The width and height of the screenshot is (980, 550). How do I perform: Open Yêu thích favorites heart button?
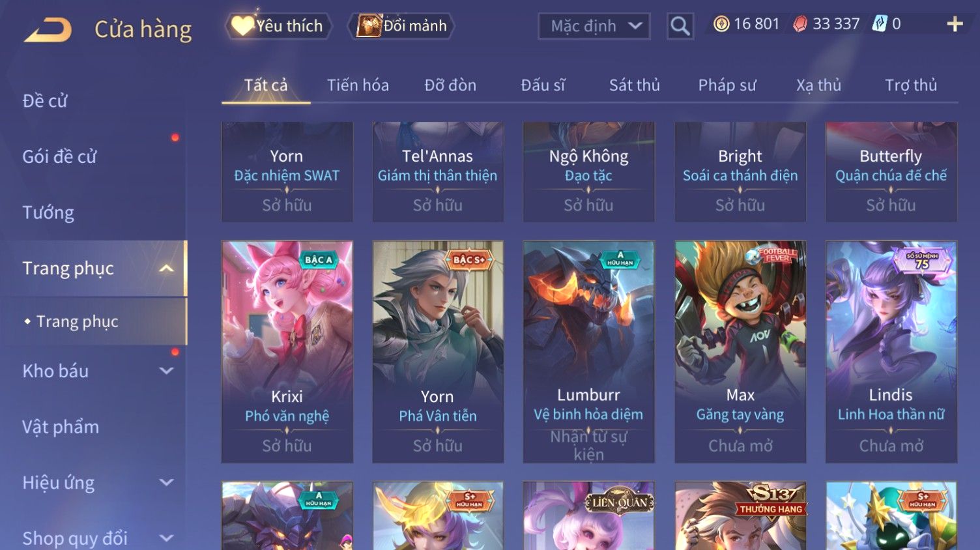[278, 26]
